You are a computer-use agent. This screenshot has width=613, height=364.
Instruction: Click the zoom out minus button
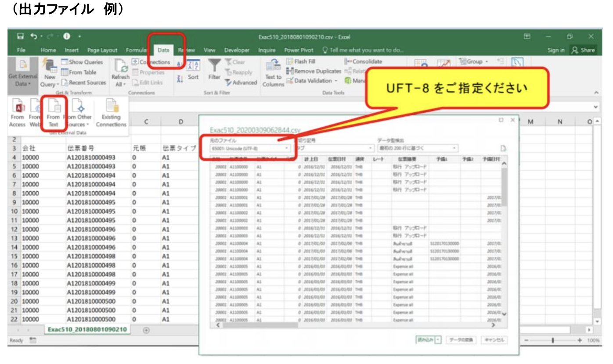coord(526,340)
